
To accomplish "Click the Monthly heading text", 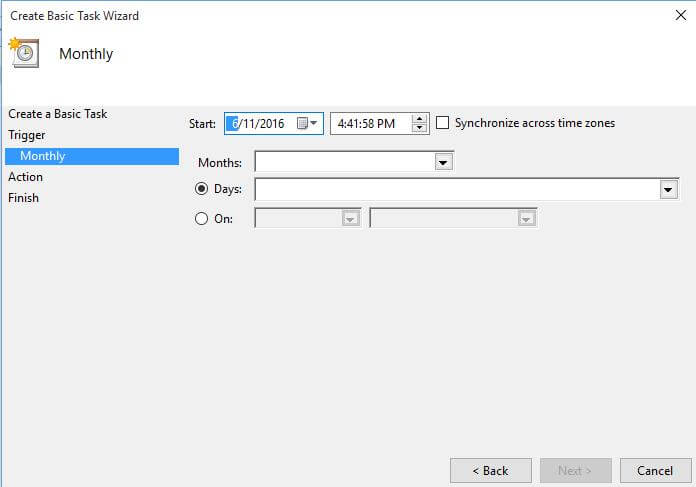I will 86,54.
